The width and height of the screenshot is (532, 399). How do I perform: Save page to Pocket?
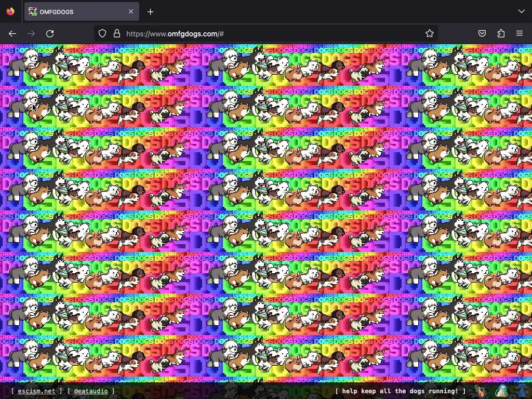pyautogui.click(x=482, y=33)
